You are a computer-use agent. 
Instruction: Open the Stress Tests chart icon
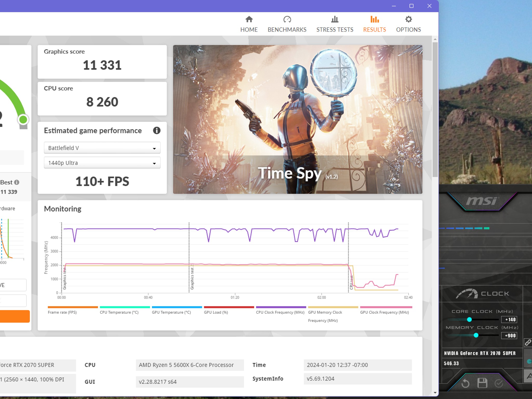[335, 19]
